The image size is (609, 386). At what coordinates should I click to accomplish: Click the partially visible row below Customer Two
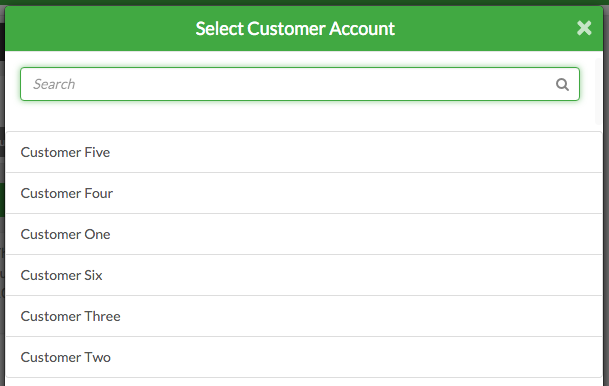tap(304, 382)
